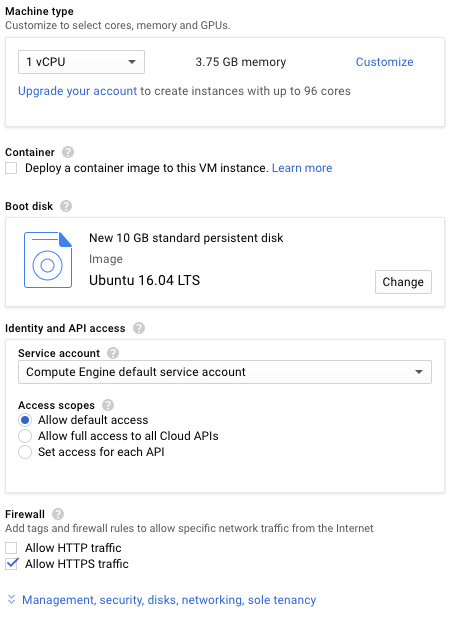Open help for Identity and API access
The image size is (450, 627).
(x=139, y=328)
